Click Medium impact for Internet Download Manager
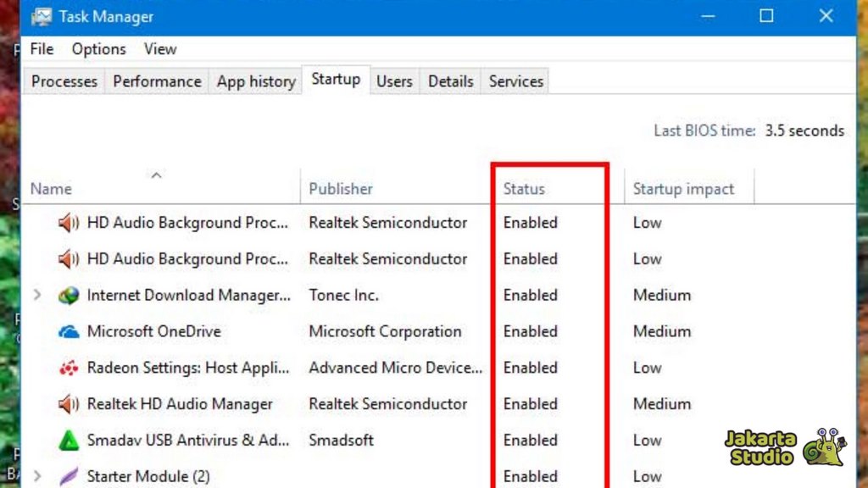This screenshot has width=868, height=488. pyautogui.click(x=662, y=296)
